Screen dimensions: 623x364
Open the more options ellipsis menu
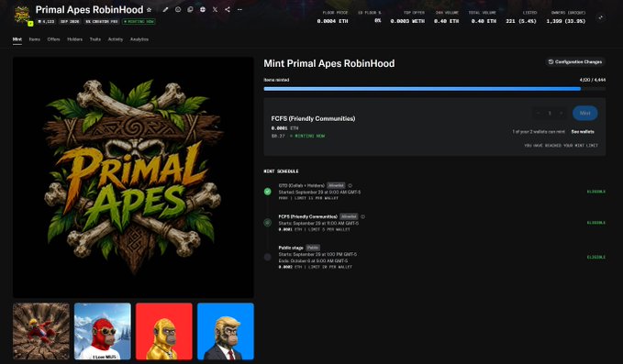pyautogui.click(x=239, y=9)
